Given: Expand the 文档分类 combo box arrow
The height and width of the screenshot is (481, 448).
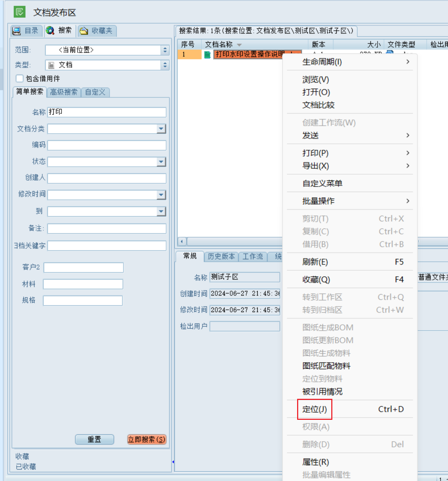Looking at the screenshot, I should 161,129.
